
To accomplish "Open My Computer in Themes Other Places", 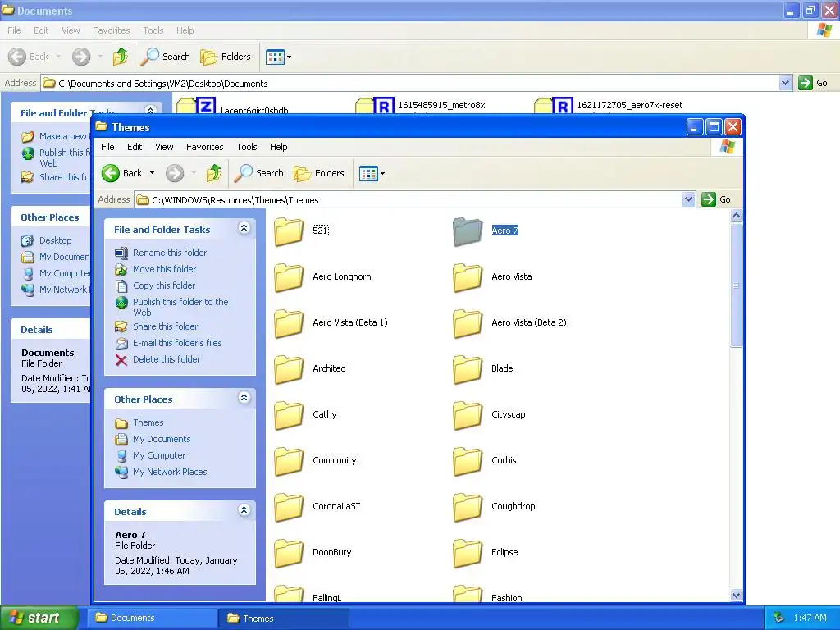I will point(159,455).
